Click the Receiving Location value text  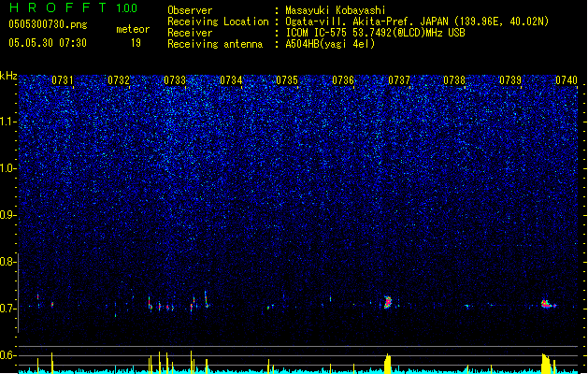point(417,22)
